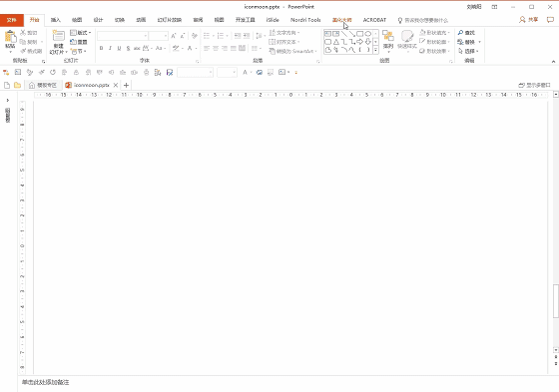Screen dimensions: 559x392
Task: Click the Paste clipboard icon
Action: [10, 37]
